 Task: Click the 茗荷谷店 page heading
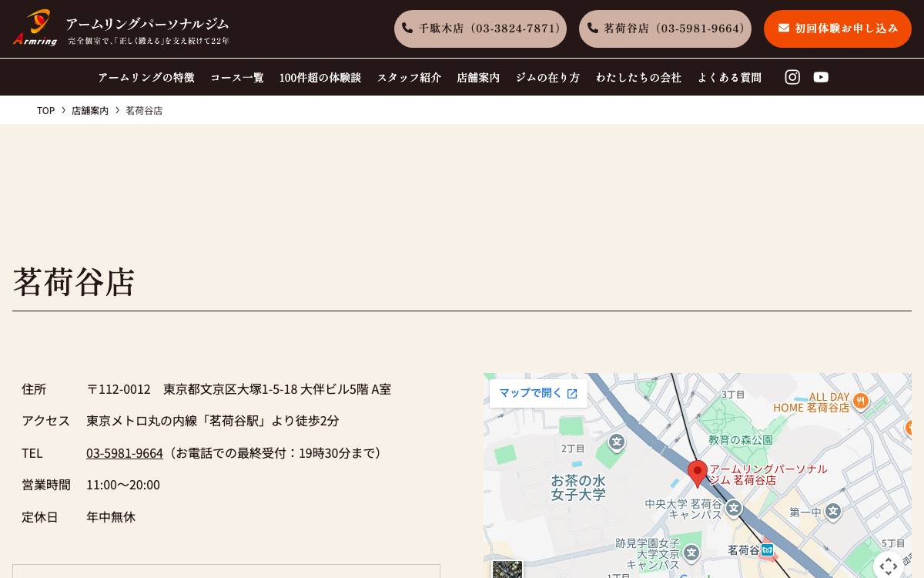pos(74,281)
